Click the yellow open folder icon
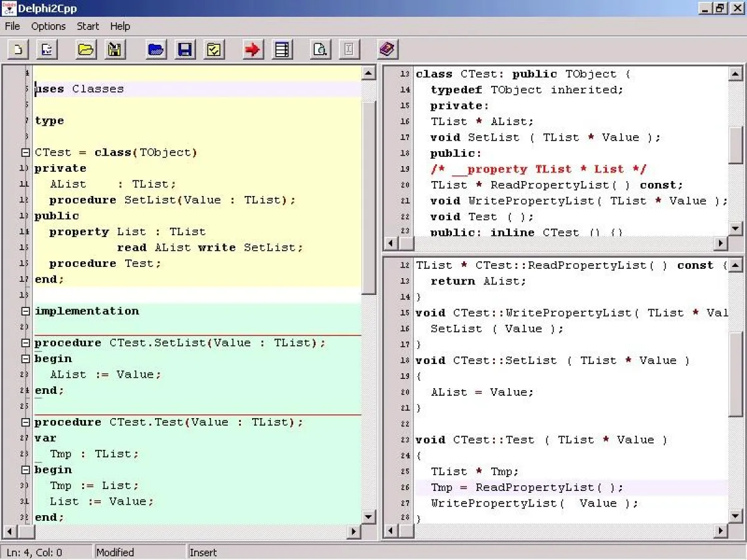This screenshot has width=747, height=560. pyautogui.click(x=86, y=49)
